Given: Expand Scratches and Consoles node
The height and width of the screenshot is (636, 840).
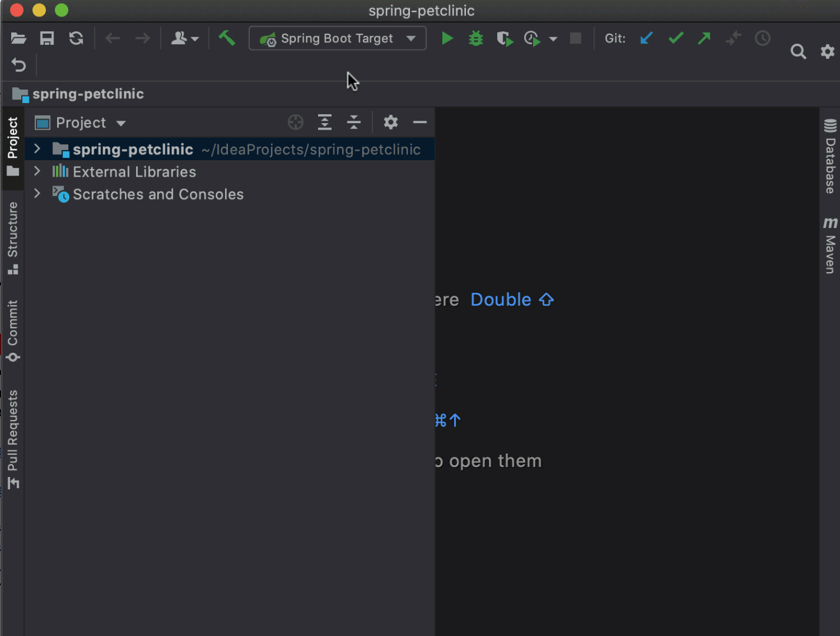Looking at the screenshot, I should 37,193.
